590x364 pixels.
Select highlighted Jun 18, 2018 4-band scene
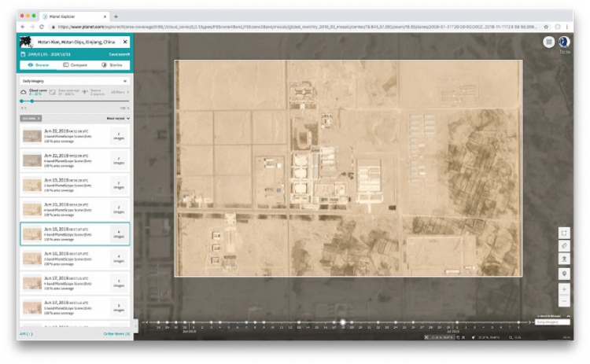75,234
